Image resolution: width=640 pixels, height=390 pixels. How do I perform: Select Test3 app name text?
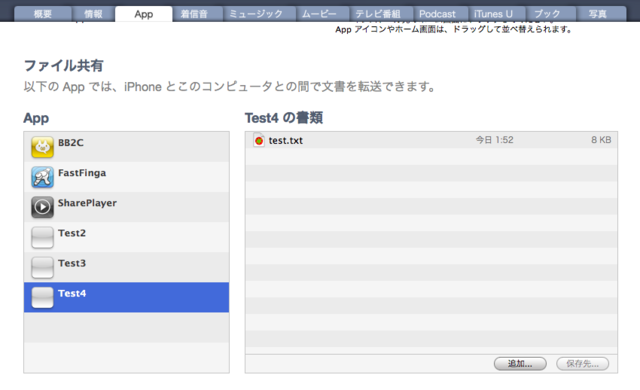click(x=72, y=263)
